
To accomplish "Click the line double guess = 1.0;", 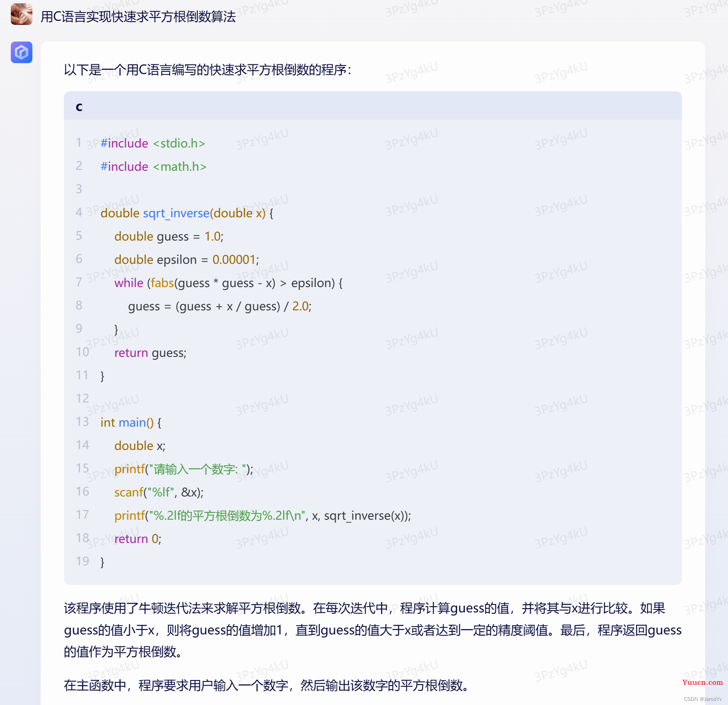I will (x=169, y=236).
